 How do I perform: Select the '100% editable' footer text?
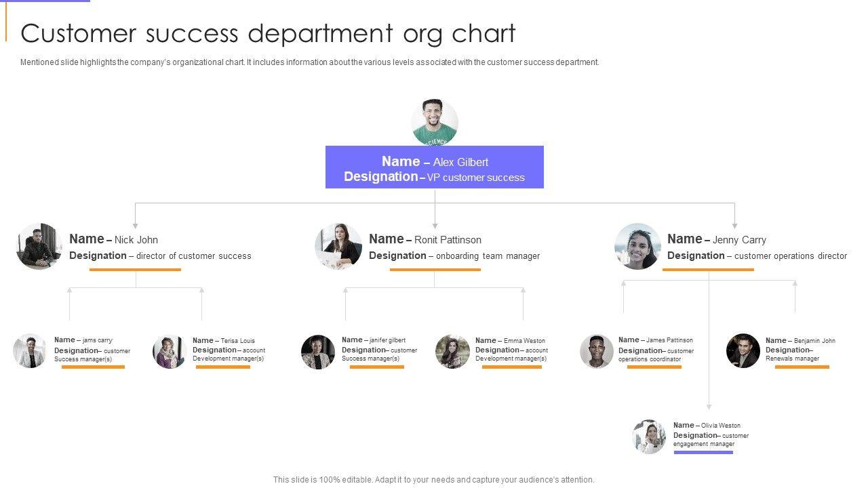(434, 480)
